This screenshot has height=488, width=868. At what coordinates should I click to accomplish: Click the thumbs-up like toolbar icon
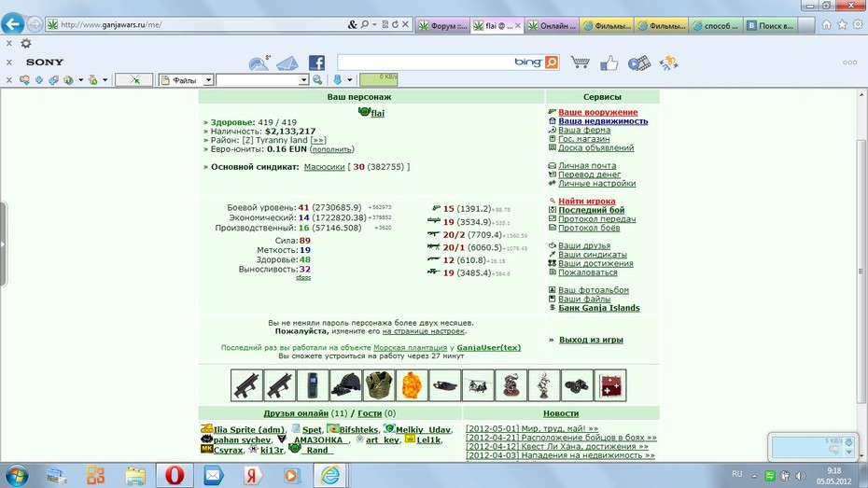click(x=609, y=63)
